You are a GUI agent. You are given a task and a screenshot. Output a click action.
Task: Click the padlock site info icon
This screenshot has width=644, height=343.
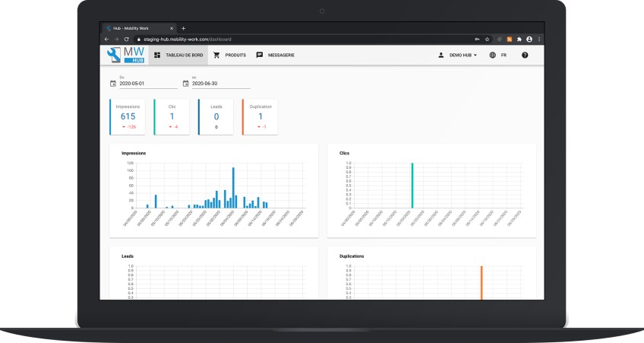[138, 40]
